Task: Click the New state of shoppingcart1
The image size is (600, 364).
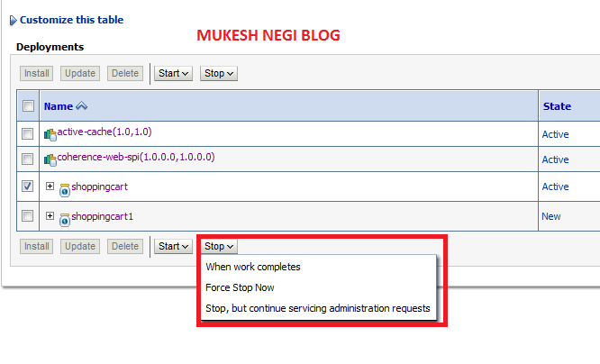Action: click(551, 216)
